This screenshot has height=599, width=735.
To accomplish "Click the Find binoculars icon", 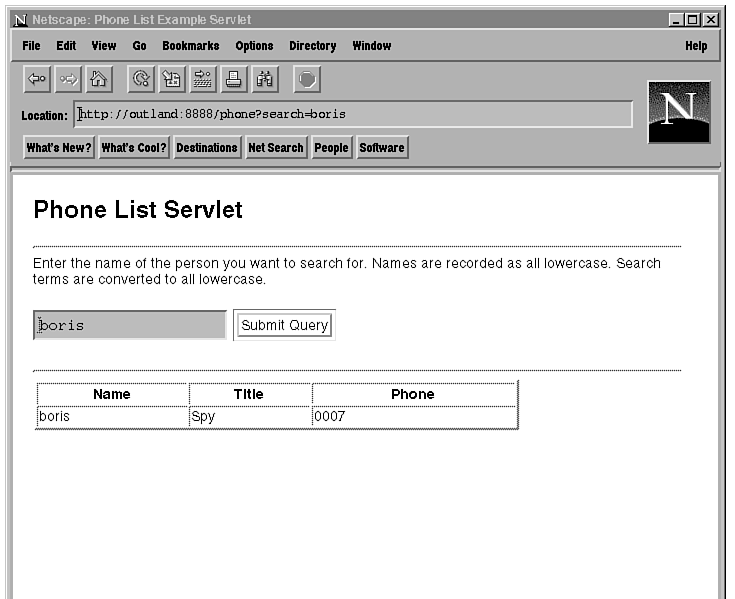I will [264, 79].
